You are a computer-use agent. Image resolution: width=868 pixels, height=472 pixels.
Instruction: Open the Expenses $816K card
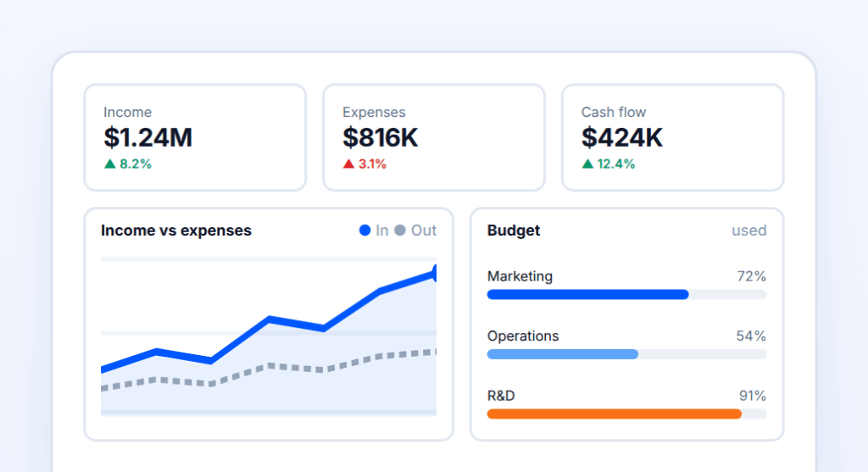[434, 138]
